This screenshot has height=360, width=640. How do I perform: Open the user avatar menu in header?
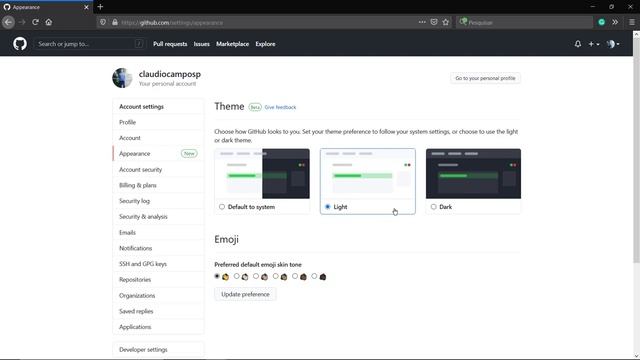pos(613,44)
